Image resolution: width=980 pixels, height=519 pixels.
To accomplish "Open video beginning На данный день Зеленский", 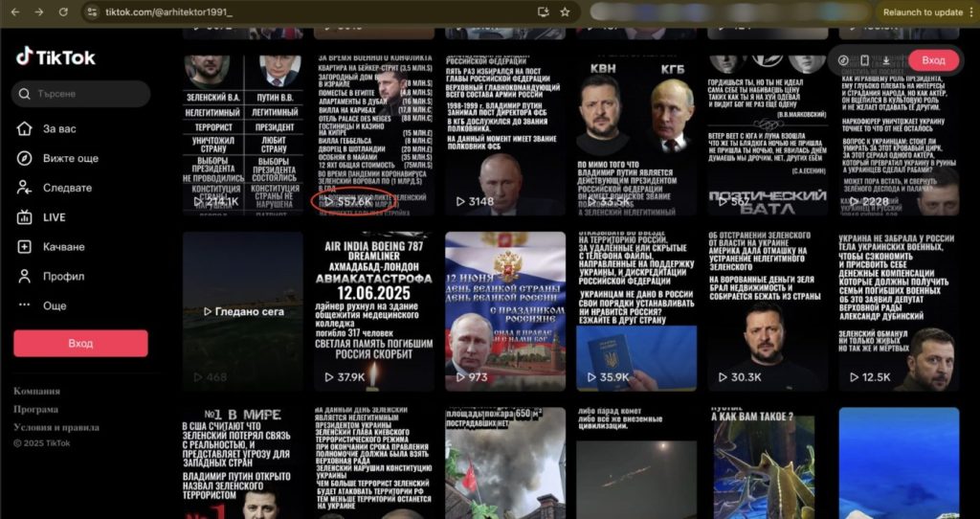I will click(374, 463).
